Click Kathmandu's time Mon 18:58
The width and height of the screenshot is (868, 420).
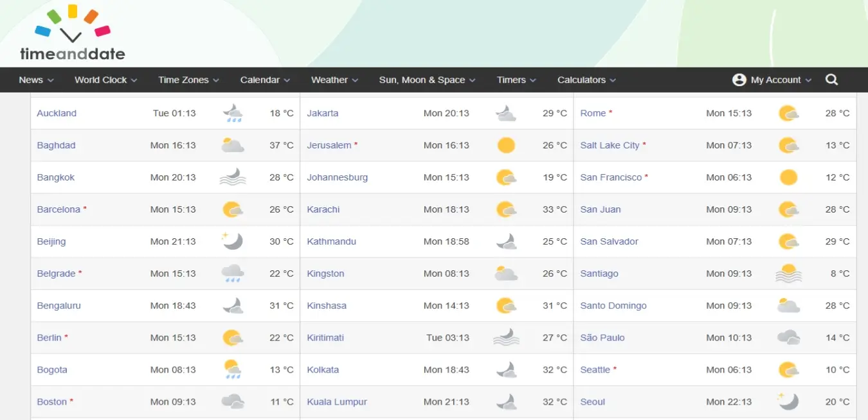click(446, 241)
